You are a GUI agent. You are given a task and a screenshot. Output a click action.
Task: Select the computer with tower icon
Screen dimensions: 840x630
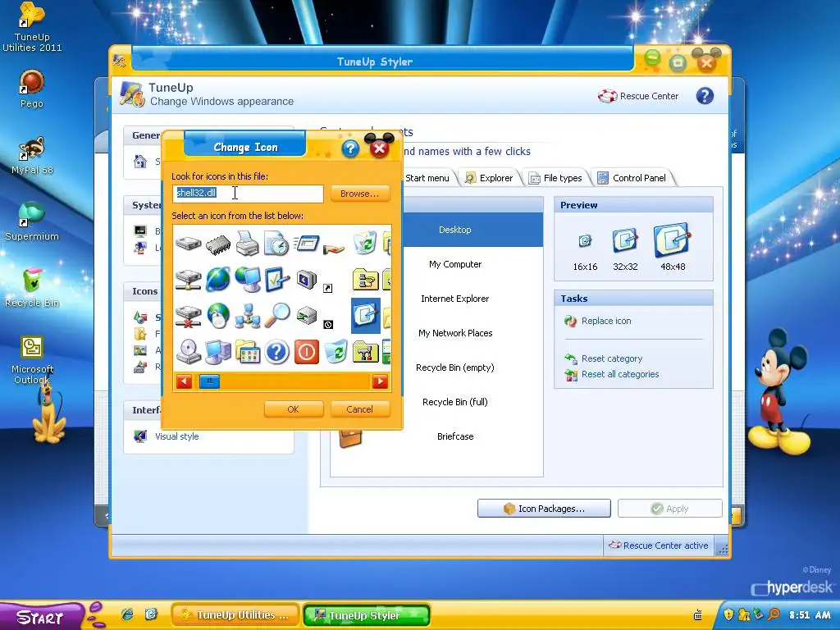pos(218,351)
